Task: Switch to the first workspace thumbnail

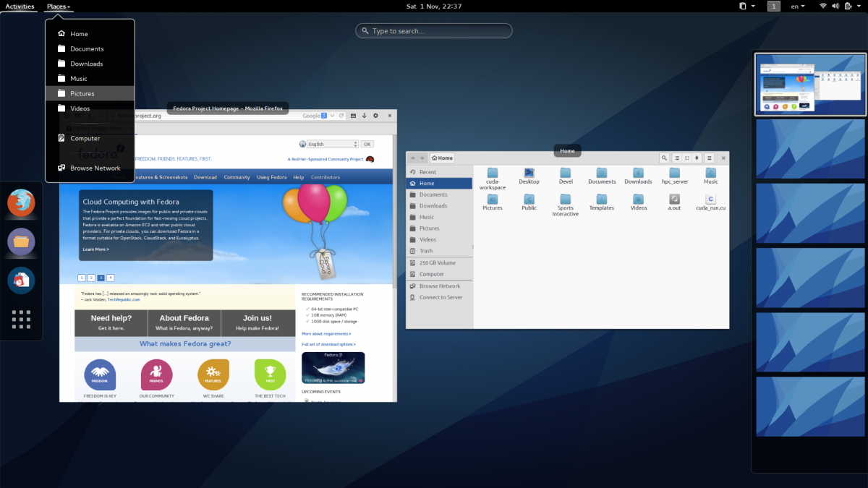Action: pos(809,84)
